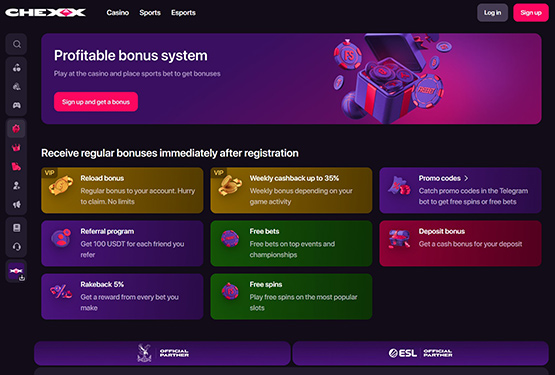
Task: Click 'Get a cash bonus for your deposit' text
Action: [x=470, y=244]
